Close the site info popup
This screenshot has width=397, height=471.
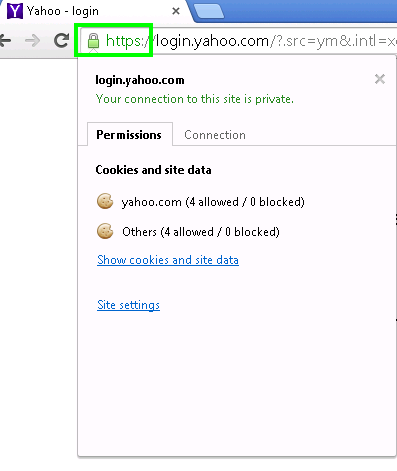tap(380, 79)
